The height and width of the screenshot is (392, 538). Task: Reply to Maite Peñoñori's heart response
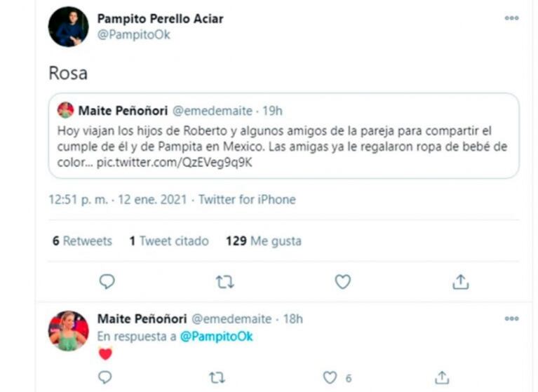(105, 377)
